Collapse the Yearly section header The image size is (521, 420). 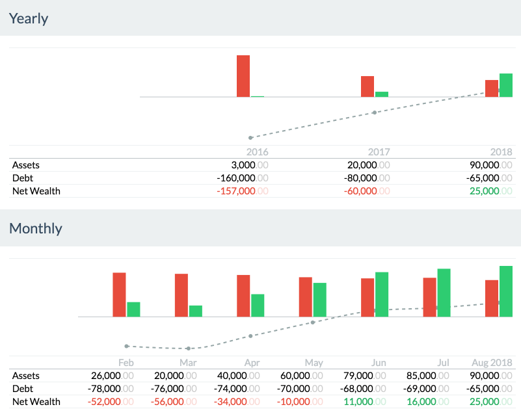point(29,19)
